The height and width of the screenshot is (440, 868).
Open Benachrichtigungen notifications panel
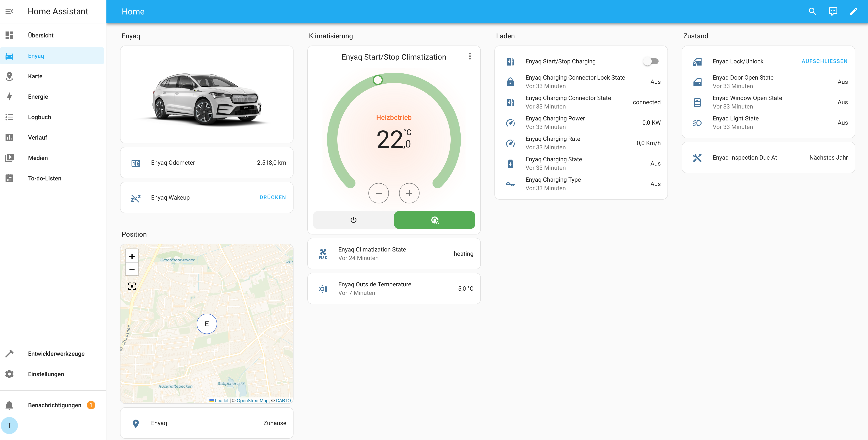[x=54, y=405]
